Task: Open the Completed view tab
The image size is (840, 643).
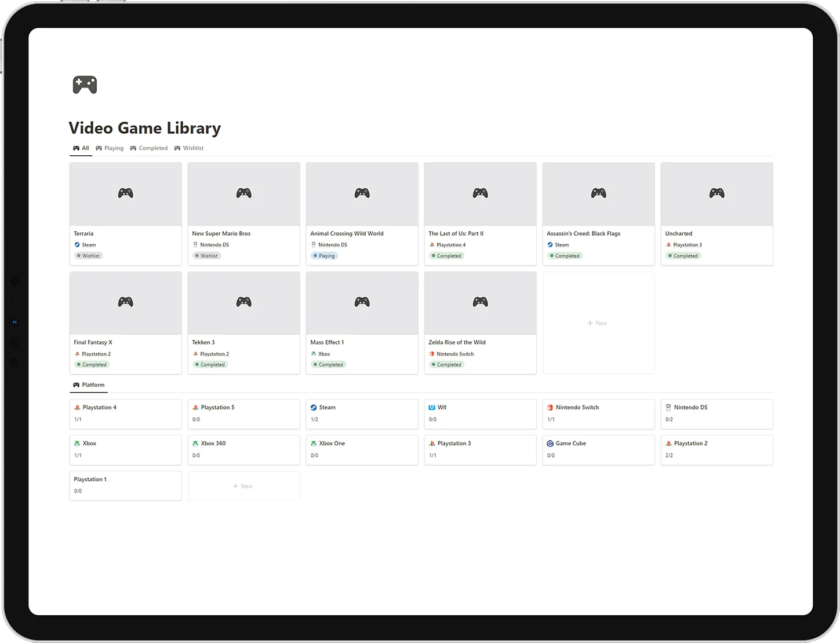Action: (149, 148)
